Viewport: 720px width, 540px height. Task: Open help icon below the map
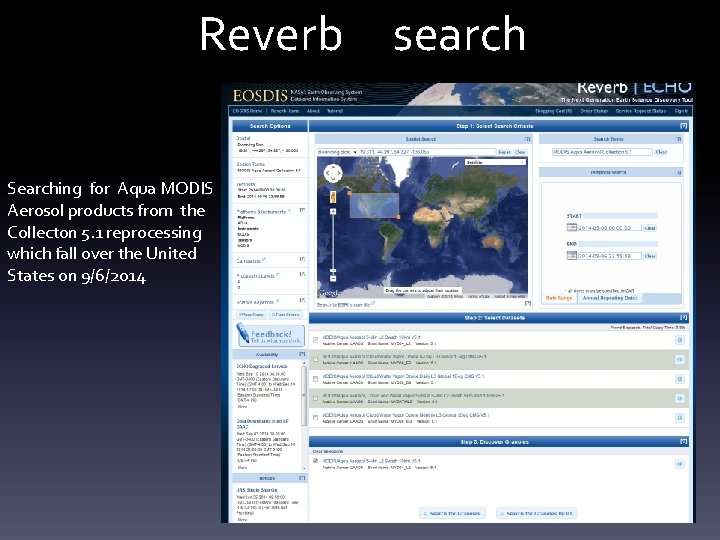pos(528,304)
